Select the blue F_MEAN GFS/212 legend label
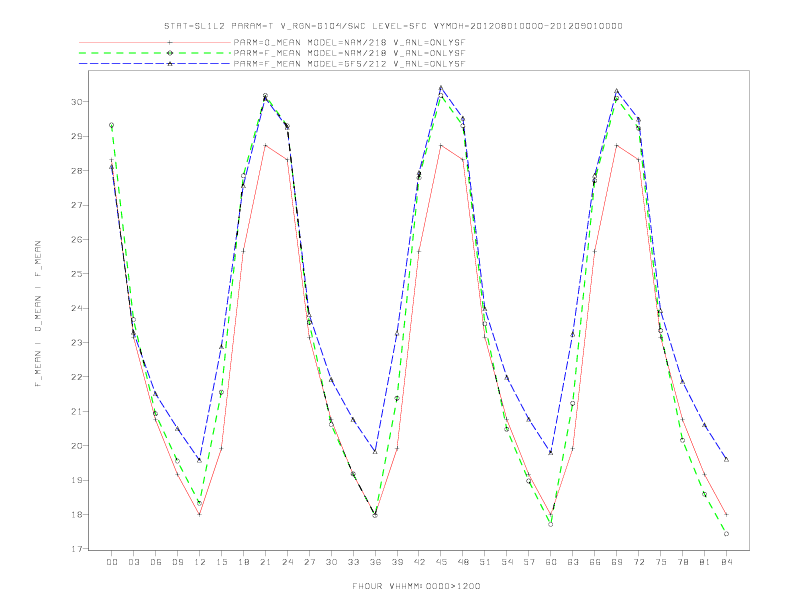Screen dimensions: 792x612 (349, 64)
